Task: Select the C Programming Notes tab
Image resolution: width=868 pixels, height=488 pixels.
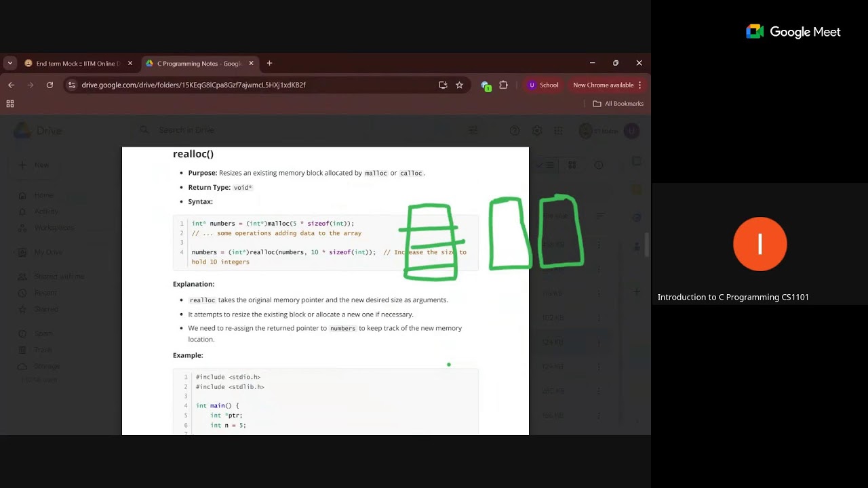Action: point(199,63)
